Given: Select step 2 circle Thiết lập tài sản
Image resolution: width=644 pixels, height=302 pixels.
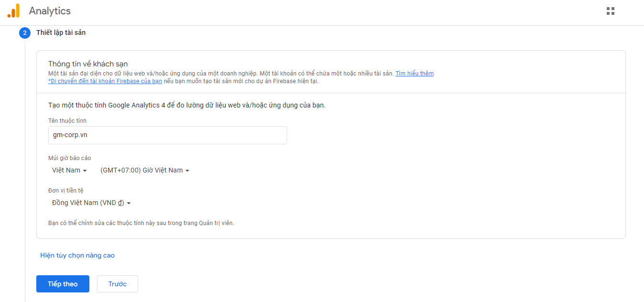Looking at the screenshot, I should 25,33.
